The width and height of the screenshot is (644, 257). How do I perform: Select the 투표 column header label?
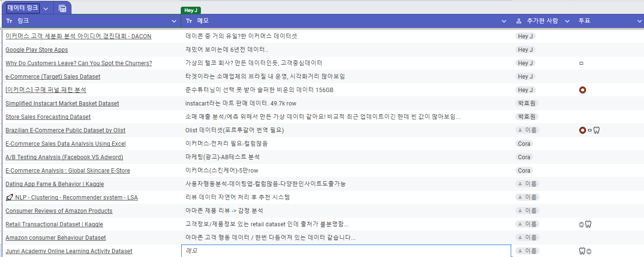(x=585, y=21)
